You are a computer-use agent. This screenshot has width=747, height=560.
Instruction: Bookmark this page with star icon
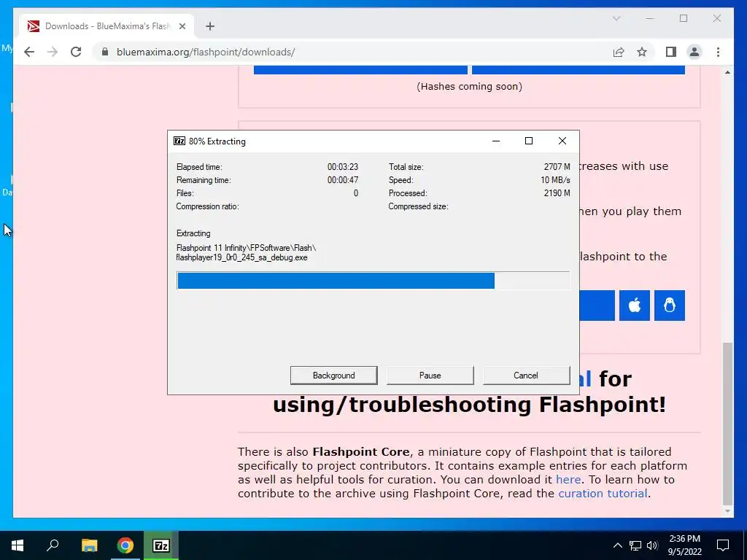[642, 52]
